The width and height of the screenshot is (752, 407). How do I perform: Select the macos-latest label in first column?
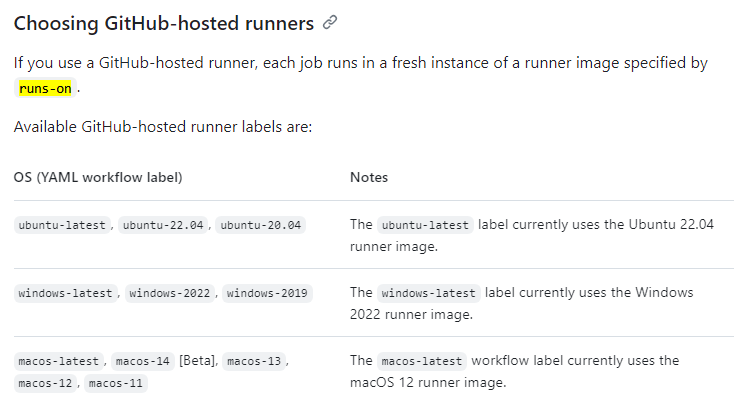tap(59, 361)
